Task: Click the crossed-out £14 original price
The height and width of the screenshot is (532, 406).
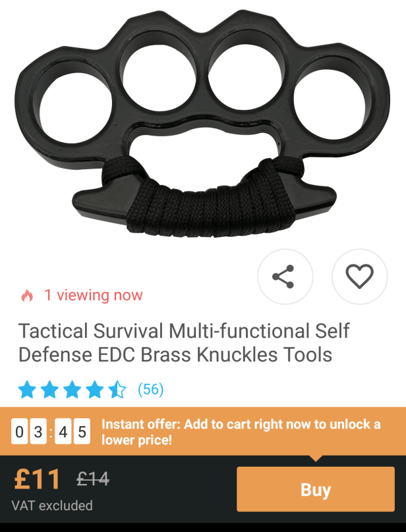Action: [x=93, y=479]
